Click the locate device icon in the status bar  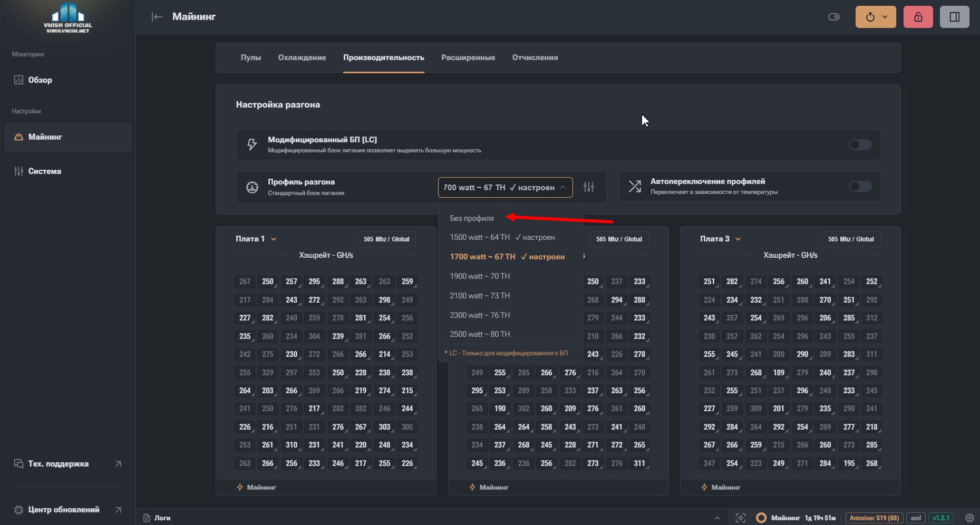tap(741, 518)
